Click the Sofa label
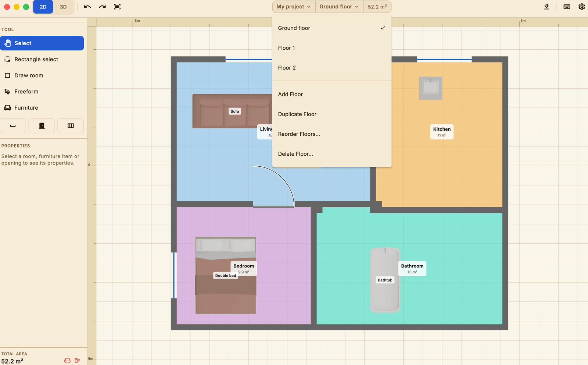The height and width of the screenshot is (365, 588). (x=234, y=111)
